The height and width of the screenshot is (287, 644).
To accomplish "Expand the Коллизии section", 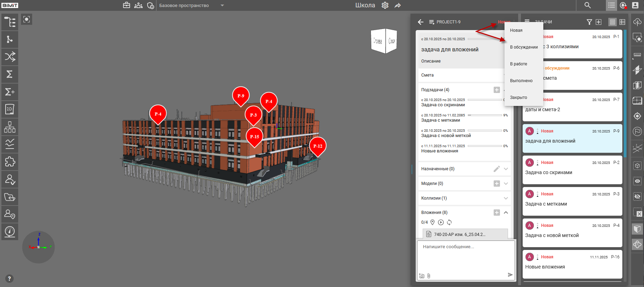I will click(506, 198).
